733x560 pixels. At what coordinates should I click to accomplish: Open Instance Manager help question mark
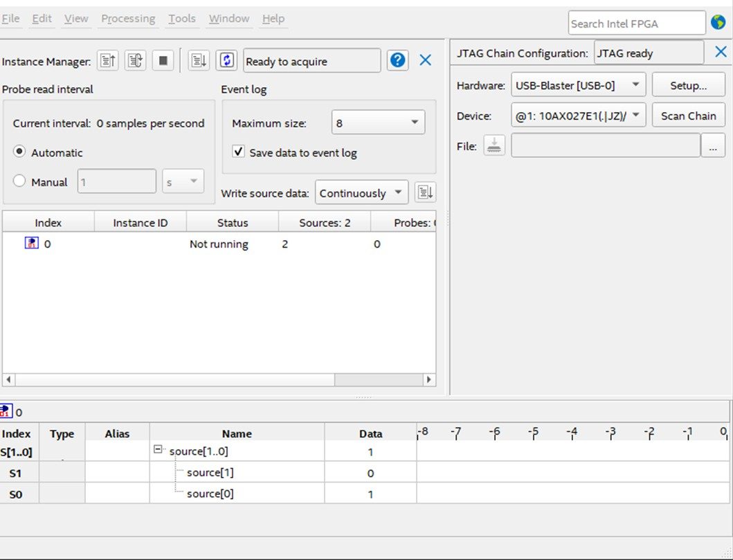[x=397, y=61]
